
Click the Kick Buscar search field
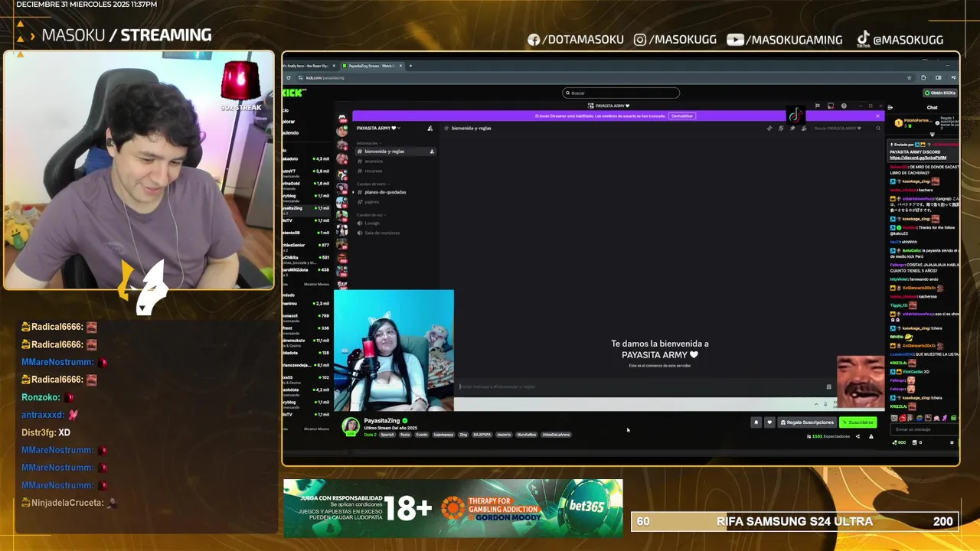621,93
